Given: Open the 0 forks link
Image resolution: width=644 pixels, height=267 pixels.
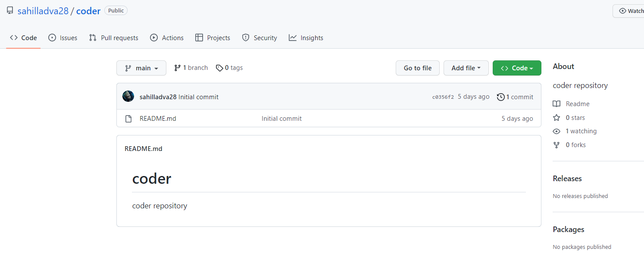Looking at the screenshot, I should [x=569, y=145].
